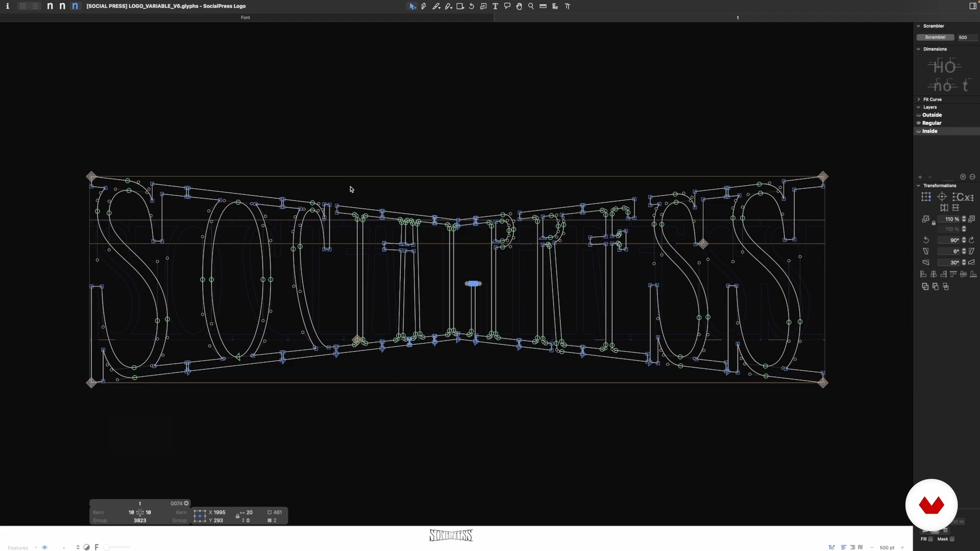Flip selection horizontally
This screenshot has width=980, height=551.
coord(944,208)
